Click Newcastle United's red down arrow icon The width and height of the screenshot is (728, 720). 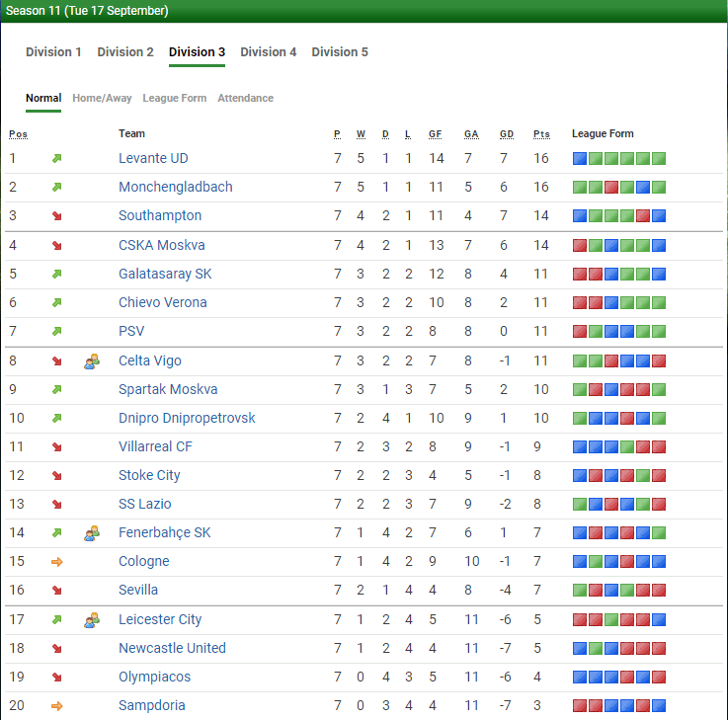tap(57, 649)
